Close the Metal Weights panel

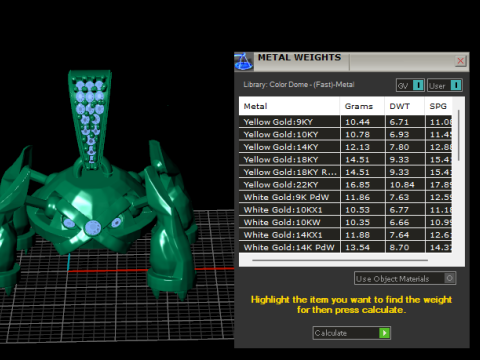tap(460, 61)
